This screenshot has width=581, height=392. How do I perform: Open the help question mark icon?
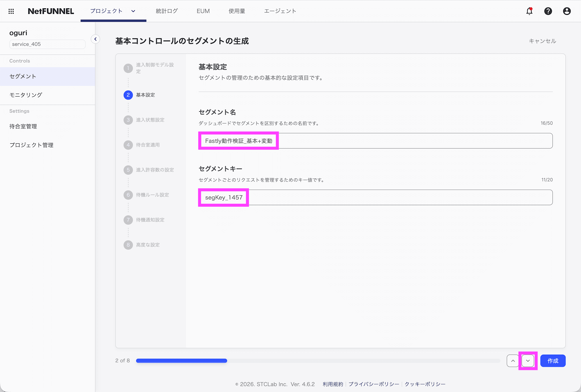point(548,11)
